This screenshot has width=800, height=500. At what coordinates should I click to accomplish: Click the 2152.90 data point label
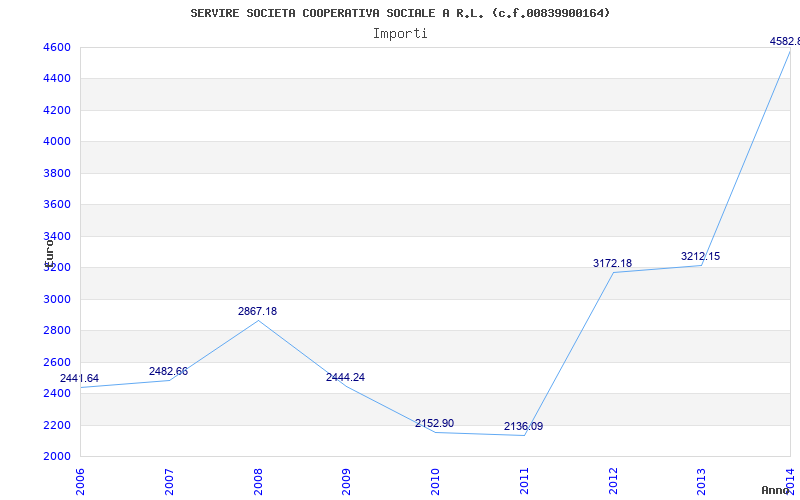coord(434,423)
